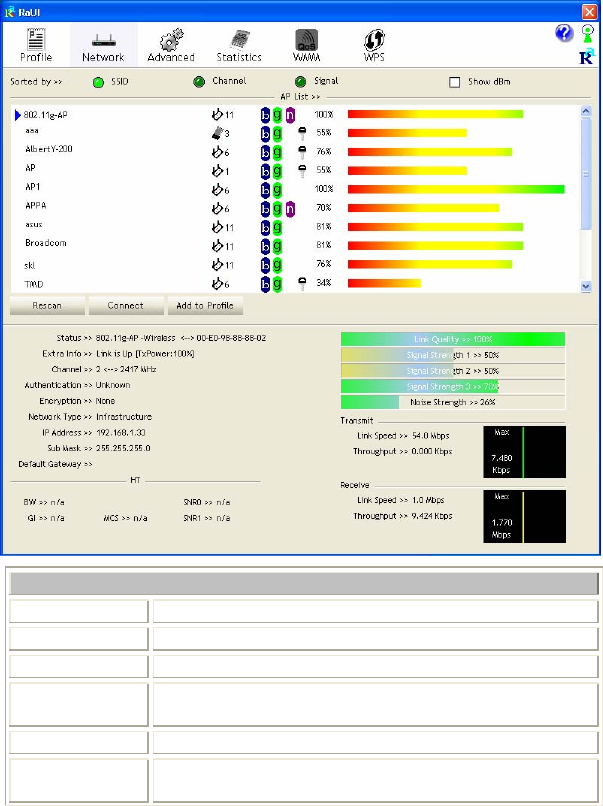Select the 802.11g-AP network row
603x806 pixels.
296,115
